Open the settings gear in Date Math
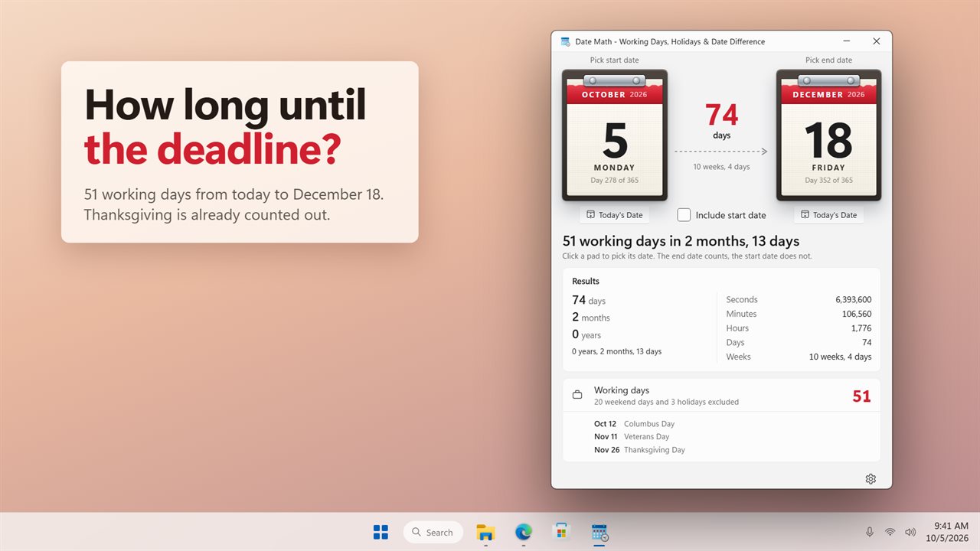 (x=871, y=479)
